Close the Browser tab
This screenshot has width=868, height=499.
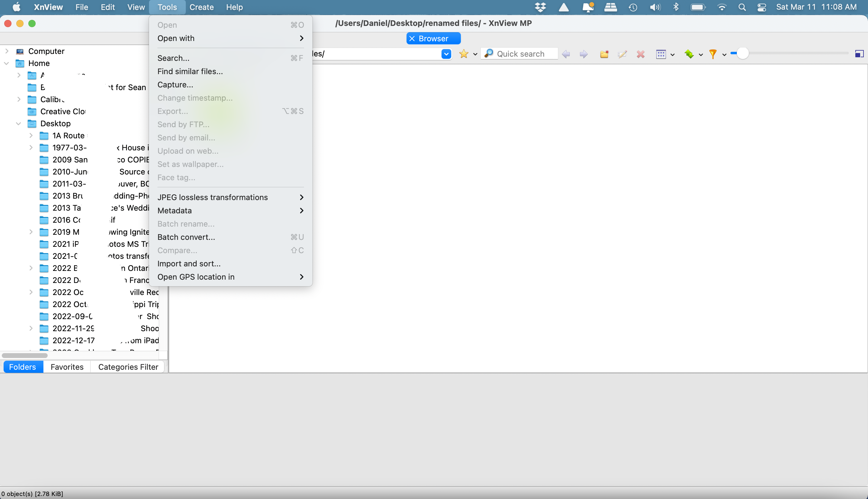click(x=412, y=39)
